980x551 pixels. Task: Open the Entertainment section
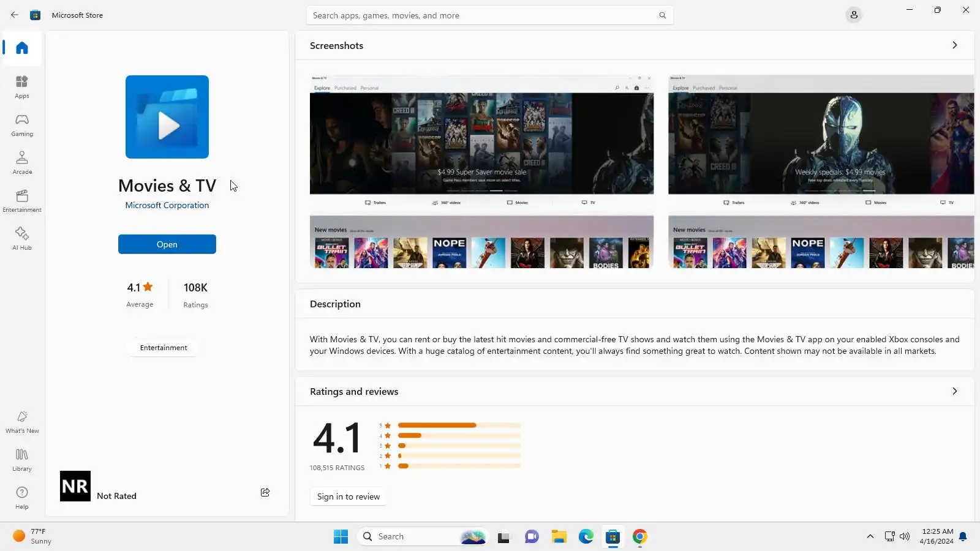tap(22, 200)
